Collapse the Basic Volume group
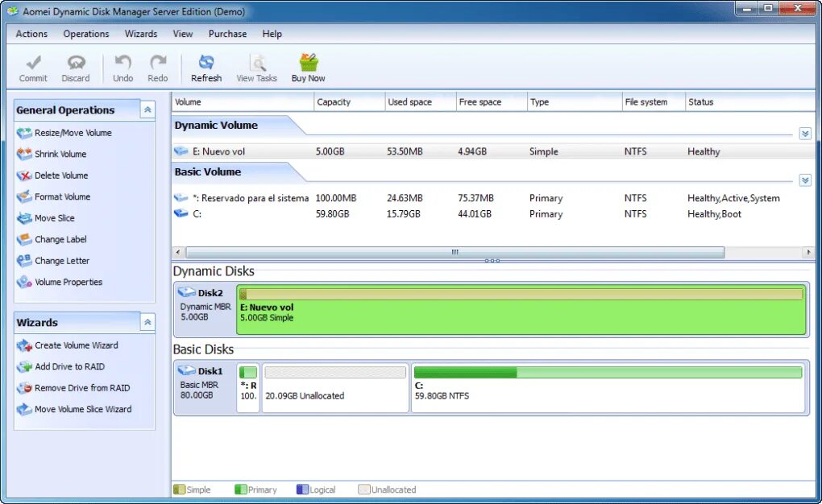 coord(805,180)
